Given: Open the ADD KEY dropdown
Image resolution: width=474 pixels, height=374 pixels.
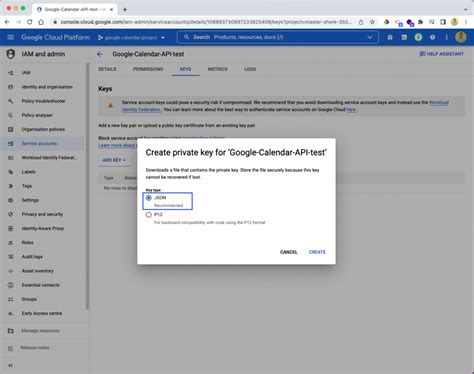Looking at the screenshot, I should 114,160.
